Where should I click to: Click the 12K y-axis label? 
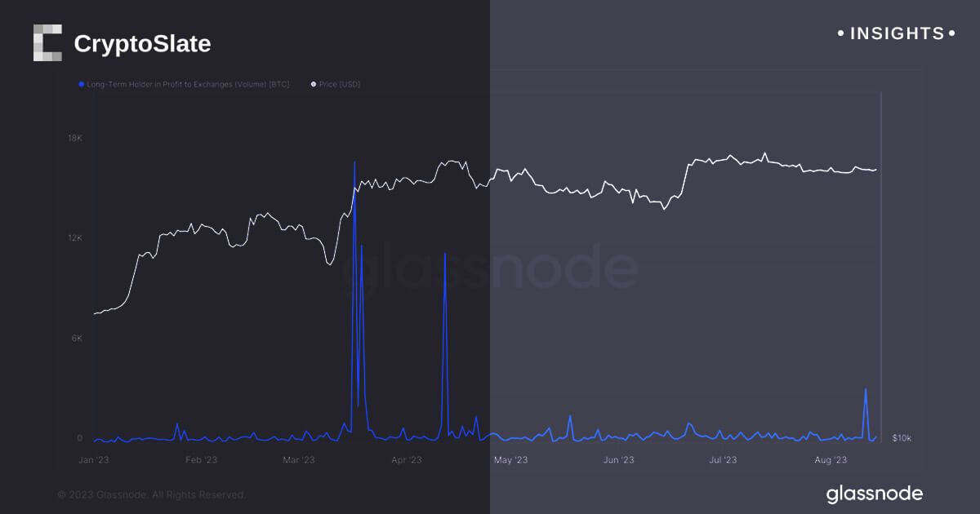[x=75, y=238]
